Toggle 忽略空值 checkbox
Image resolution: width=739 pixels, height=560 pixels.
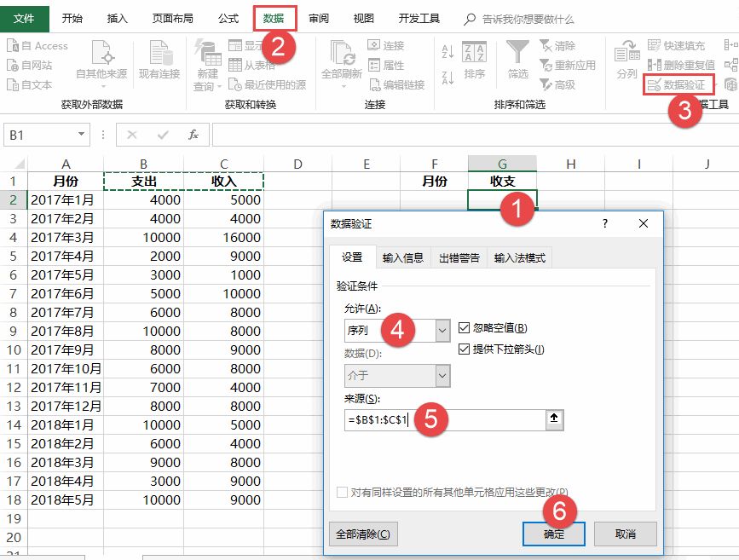pyautogui.click(x=465, y=327)
